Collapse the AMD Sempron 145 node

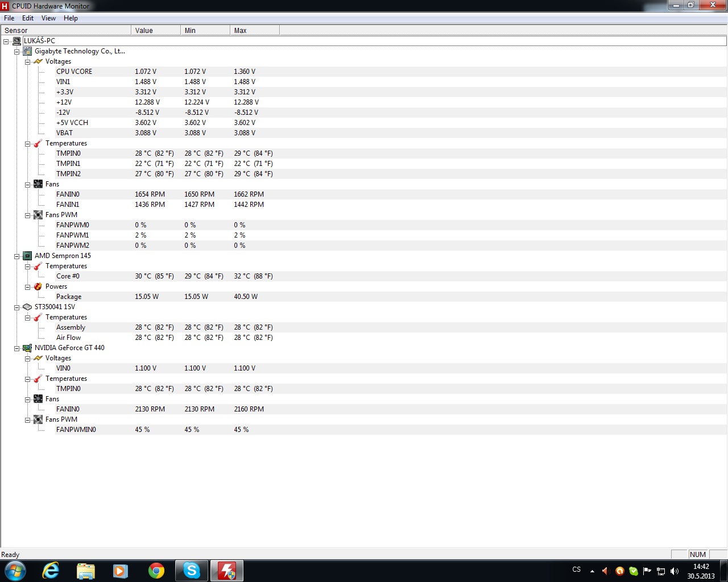click(x=16, y=256)
